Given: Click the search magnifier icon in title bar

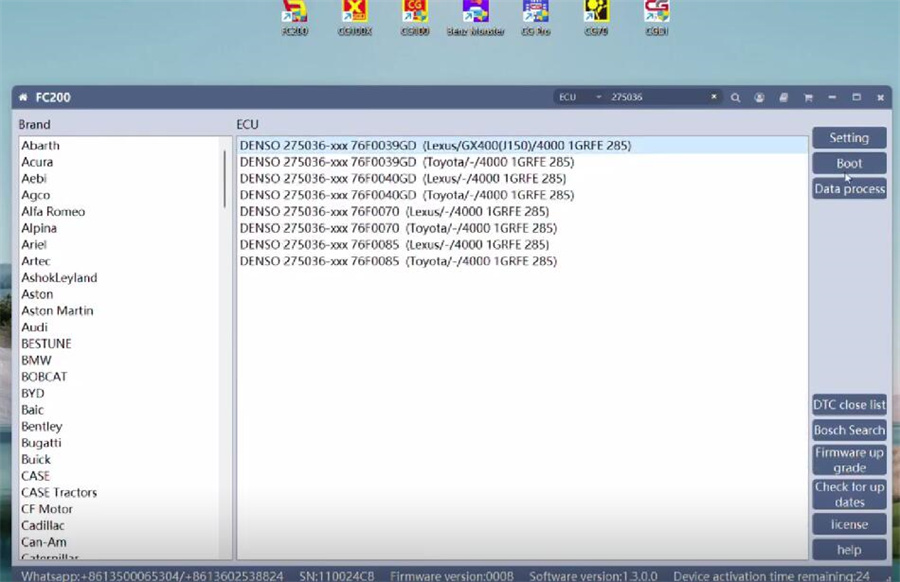Looking at the screenshot, I should click(x=735, y=98).
